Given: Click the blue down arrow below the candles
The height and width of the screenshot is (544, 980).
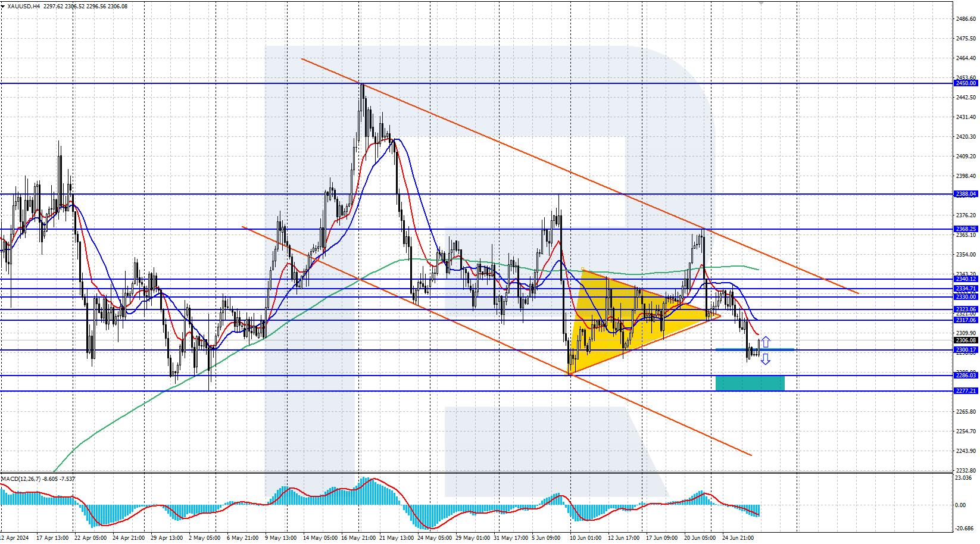Looking at the screenshot, I should click(766, 359).
